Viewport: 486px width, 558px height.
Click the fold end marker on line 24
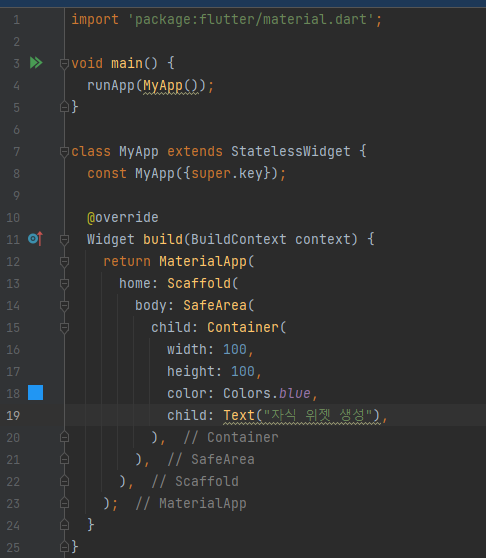point(64,525)
